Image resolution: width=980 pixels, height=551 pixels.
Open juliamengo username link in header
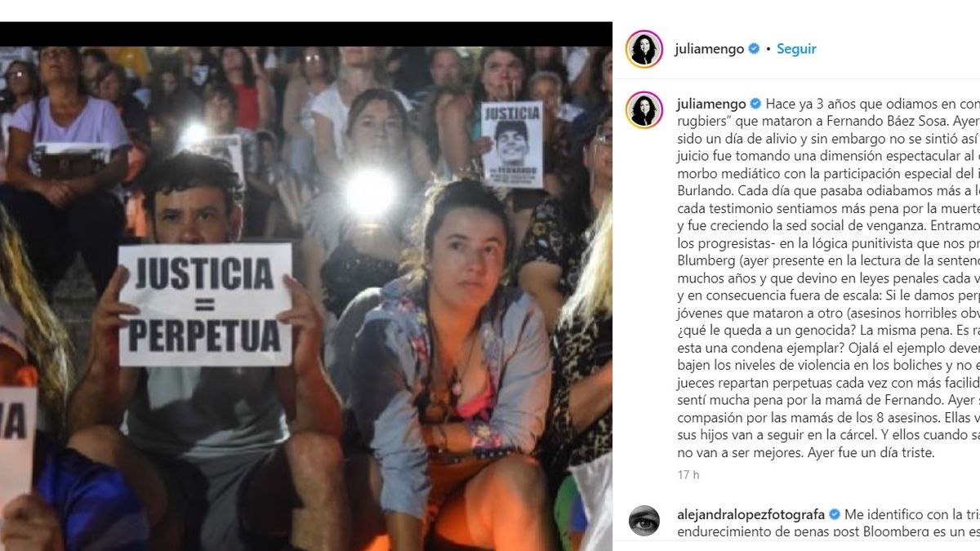pos(710,49)
